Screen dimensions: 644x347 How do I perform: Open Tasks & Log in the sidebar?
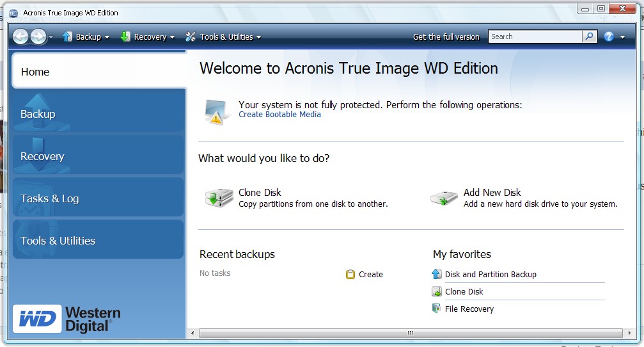pyautogui.click(x=98, y=198)
